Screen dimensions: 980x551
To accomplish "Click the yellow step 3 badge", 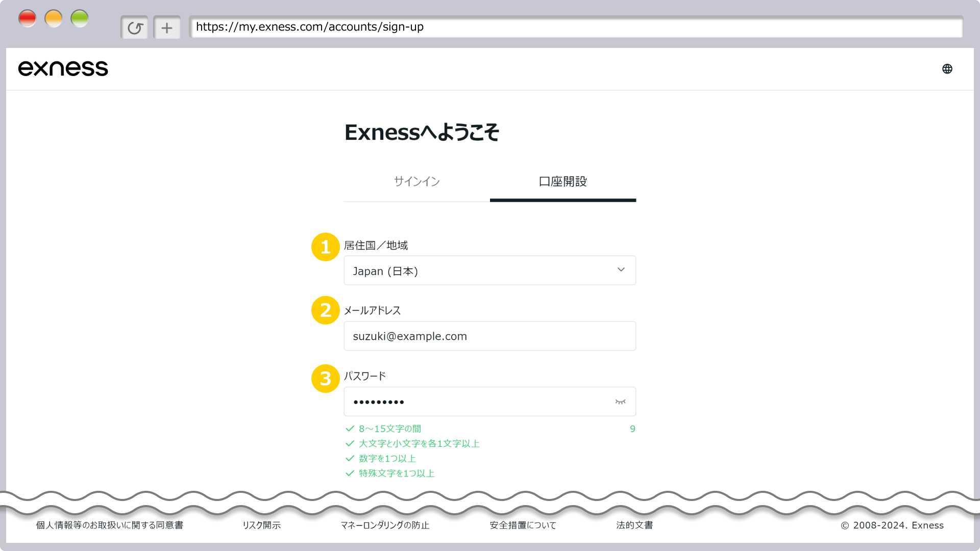I will (325, 379).
